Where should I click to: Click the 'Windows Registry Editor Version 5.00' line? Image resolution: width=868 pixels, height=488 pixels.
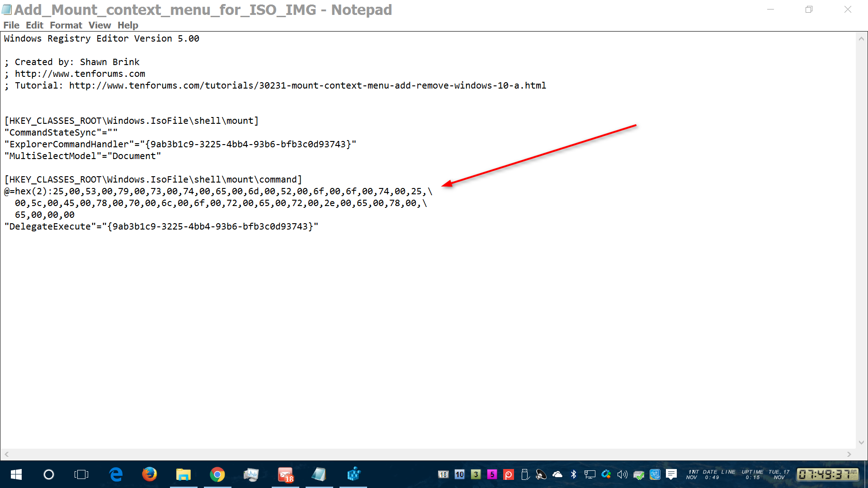(x=102, y=39)
